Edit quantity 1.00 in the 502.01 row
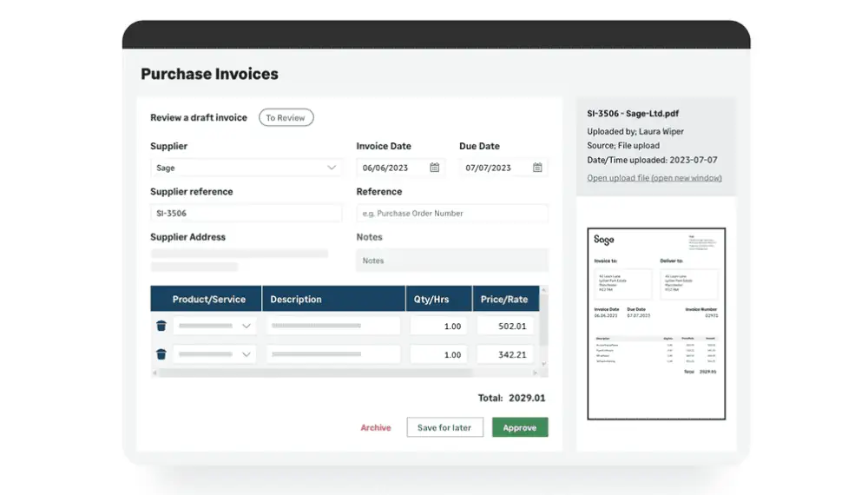 (438, 326)
